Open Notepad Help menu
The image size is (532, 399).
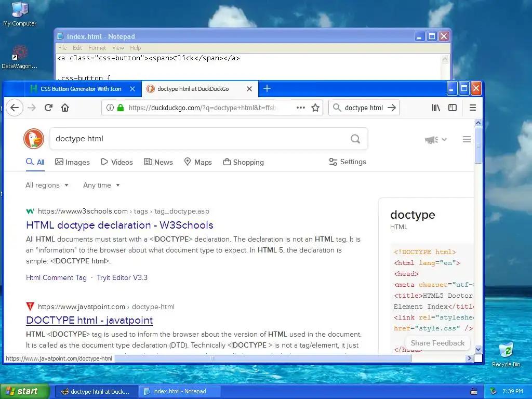[136, 48]
